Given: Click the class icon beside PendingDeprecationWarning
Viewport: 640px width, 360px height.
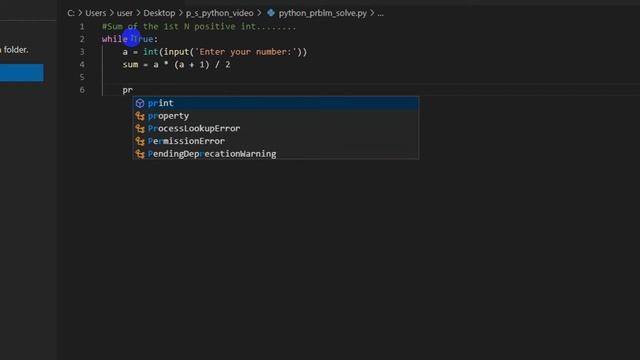Looking at the screenshot, I should click(x=140, y=154).
